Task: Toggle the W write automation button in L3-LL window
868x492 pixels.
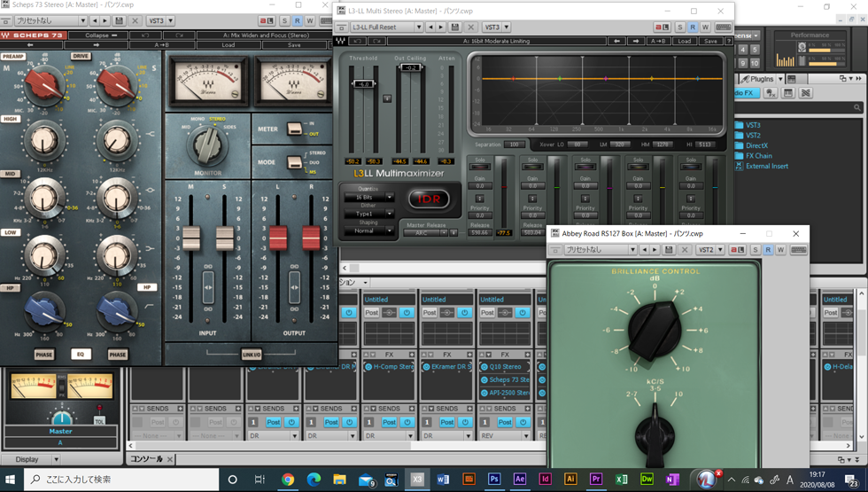Action: tap(705, 27)
